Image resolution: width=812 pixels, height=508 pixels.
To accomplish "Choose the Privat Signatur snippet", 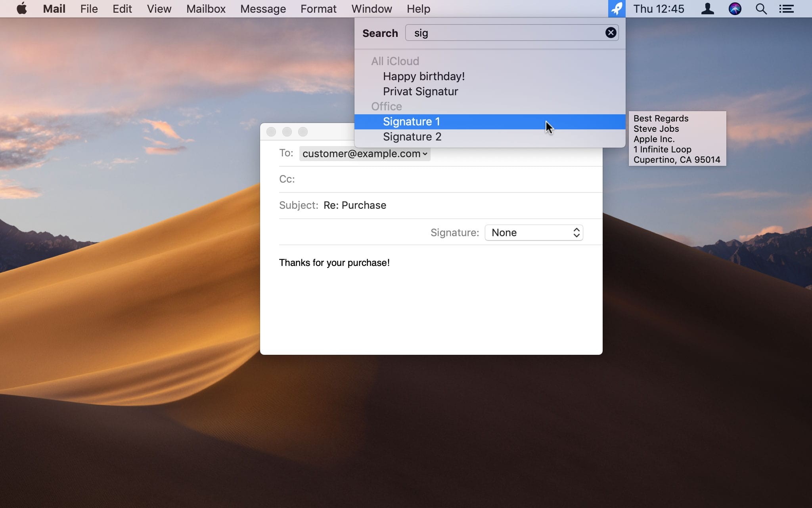I will click(x=420, y=91).
